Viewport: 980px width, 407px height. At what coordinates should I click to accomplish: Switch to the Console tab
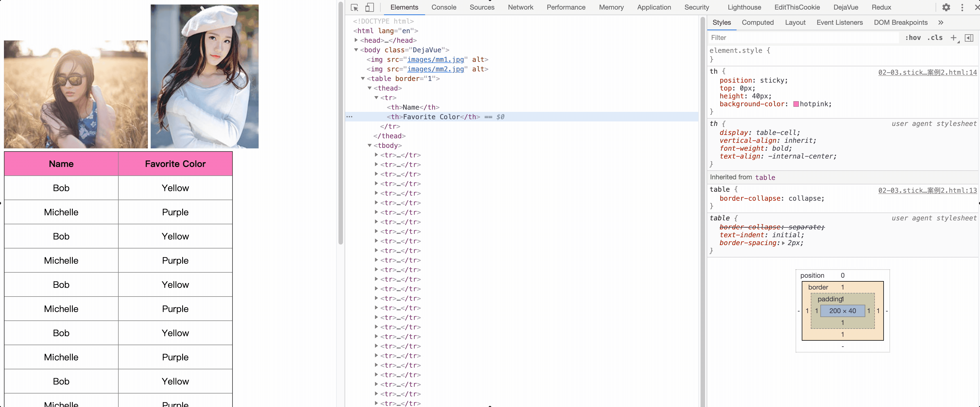444,7
